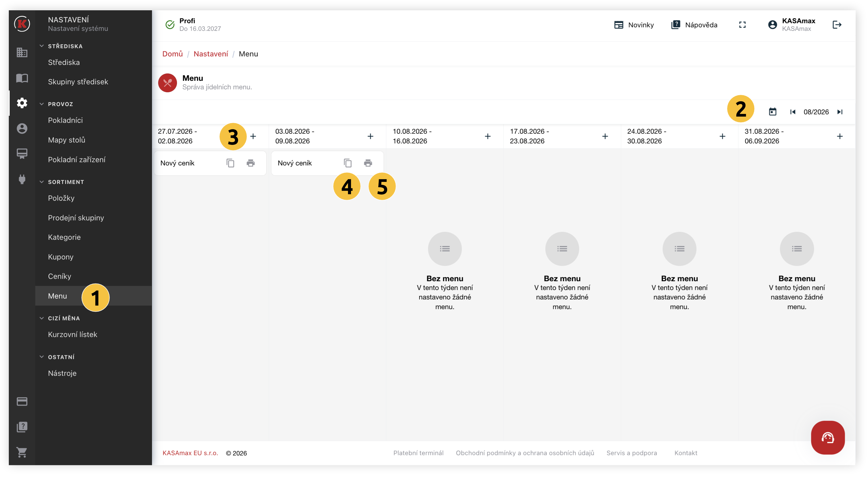Open the cash register device sidebar icon
Screen dimensions: 868x478
(x=22, y=154)
